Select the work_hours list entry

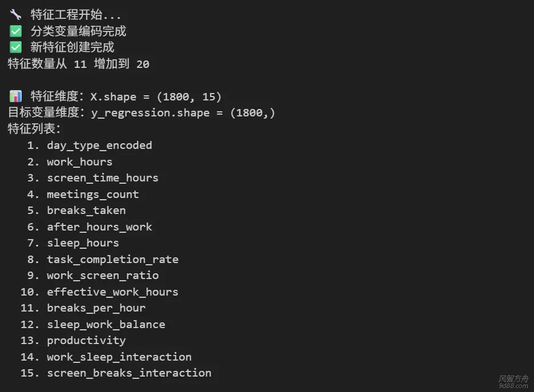[x=79, y=162]
